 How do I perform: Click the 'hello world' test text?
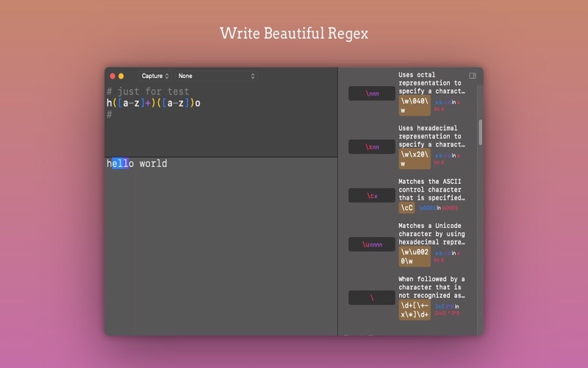[137, 163]
